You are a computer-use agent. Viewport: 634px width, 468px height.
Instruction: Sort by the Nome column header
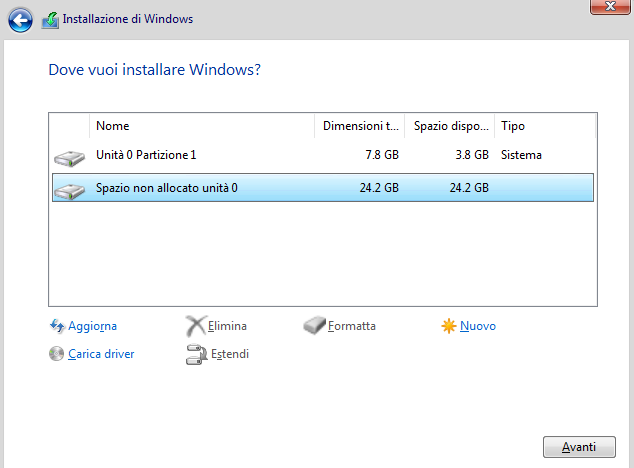202,126
